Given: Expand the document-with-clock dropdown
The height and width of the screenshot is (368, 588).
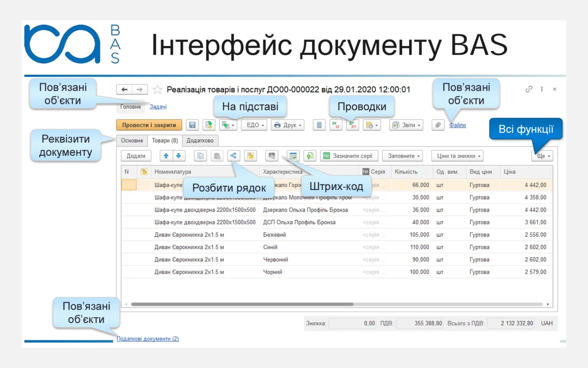Looking at the screenshot, I should tap(372, 125).
